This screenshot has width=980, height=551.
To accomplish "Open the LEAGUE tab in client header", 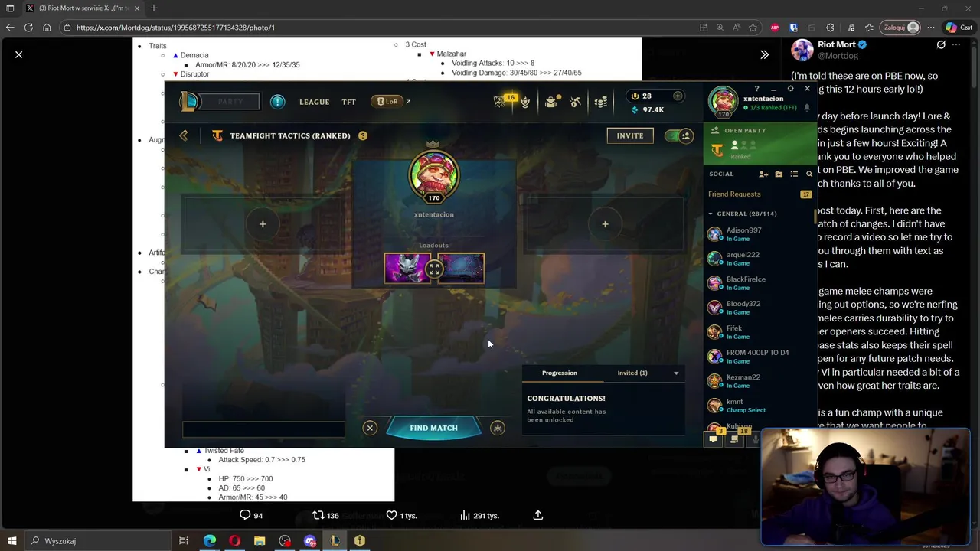I will (314, 102).
